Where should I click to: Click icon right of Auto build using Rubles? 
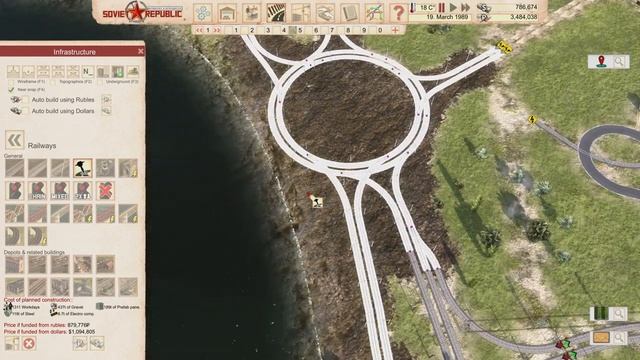click(x=107, y=99)
